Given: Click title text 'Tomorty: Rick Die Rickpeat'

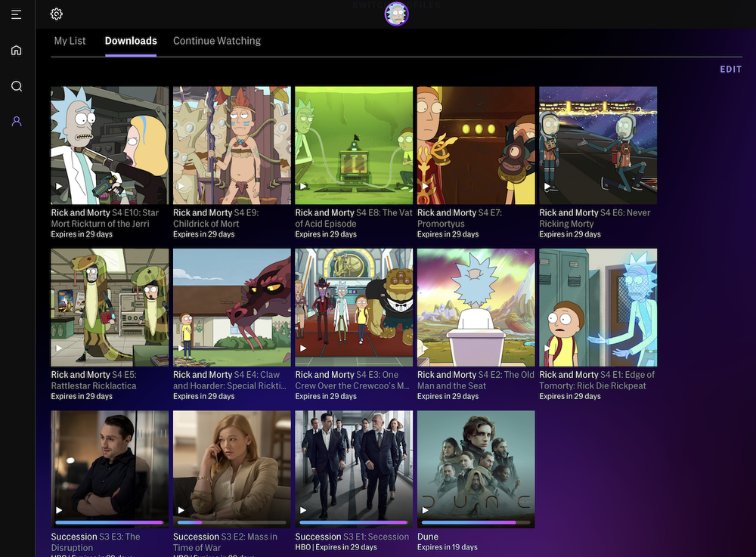Looking at the screenshot, I should [593, 385].
